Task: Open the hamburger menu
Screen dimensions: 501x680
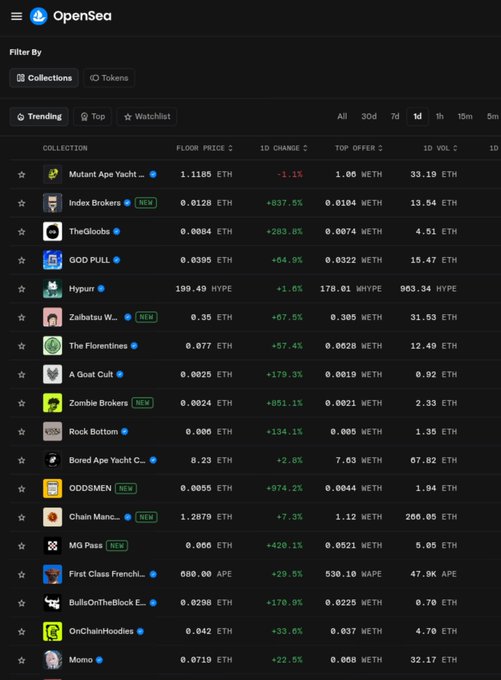Action: (16, 16)
